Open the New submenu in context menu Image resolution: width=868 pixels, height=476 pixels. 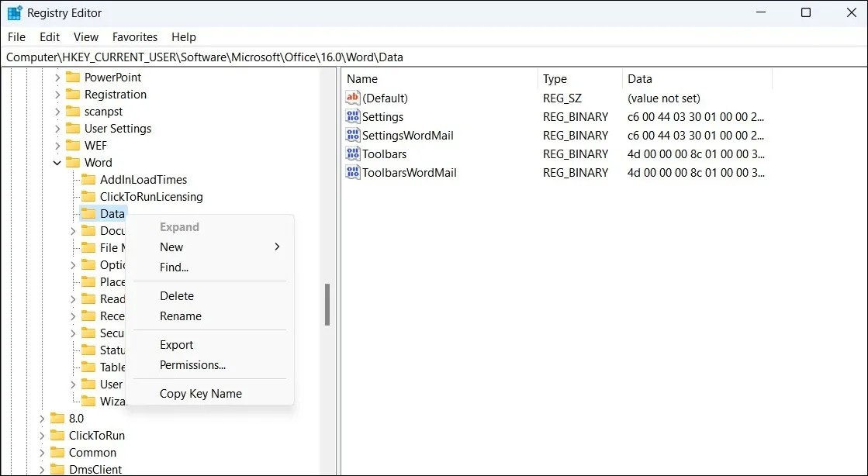pyautogui.click(x=209, y=247)
